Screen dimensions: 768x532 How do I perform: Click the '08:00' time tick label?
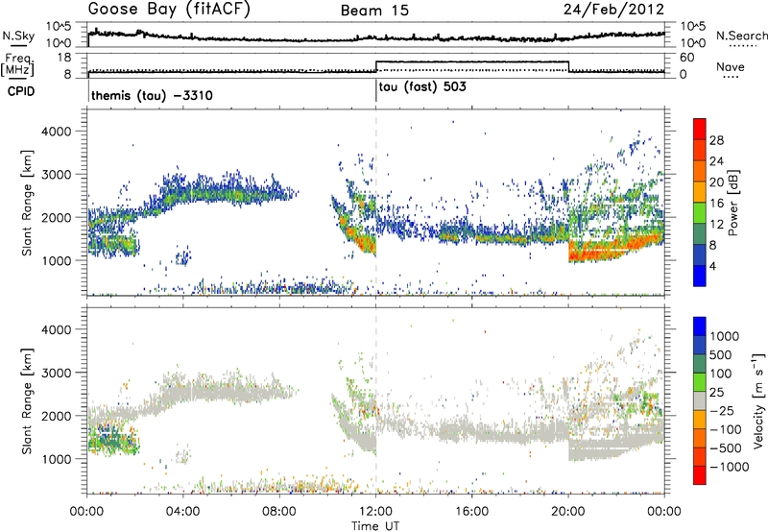click(279, 512)
